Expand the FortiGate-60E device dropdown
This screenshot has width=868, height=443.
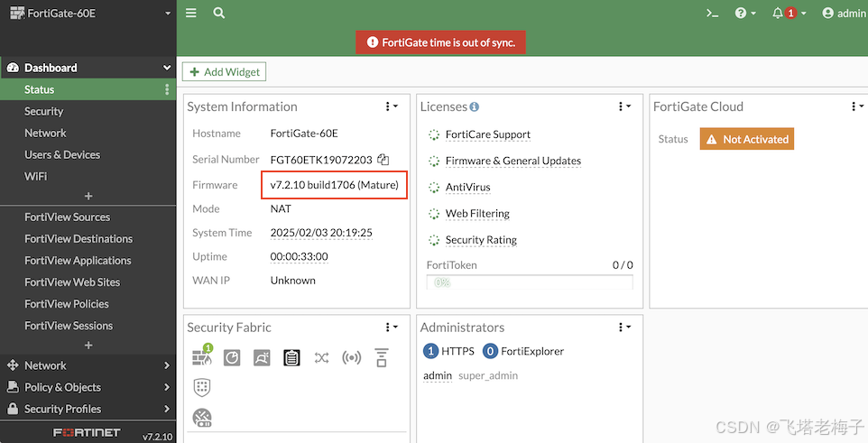88,13
